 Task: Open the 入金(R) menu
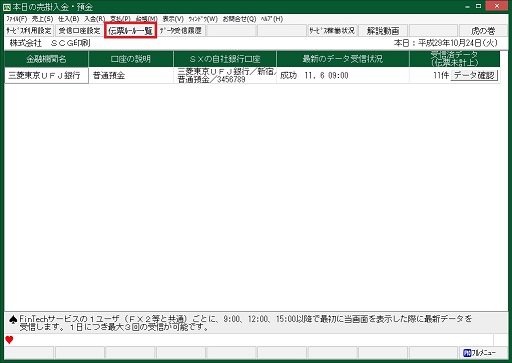tap(94, 19)
